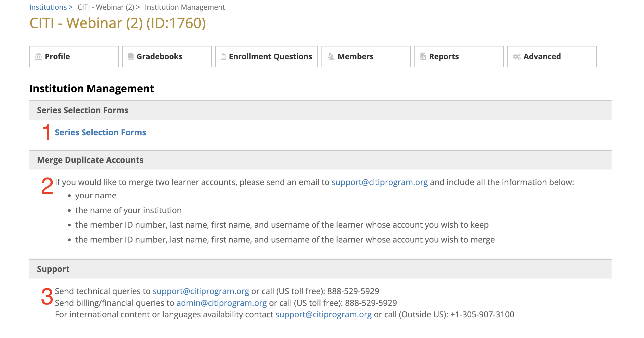Click the Advanced gears icon
644x338 pixels.
point(517,57)
